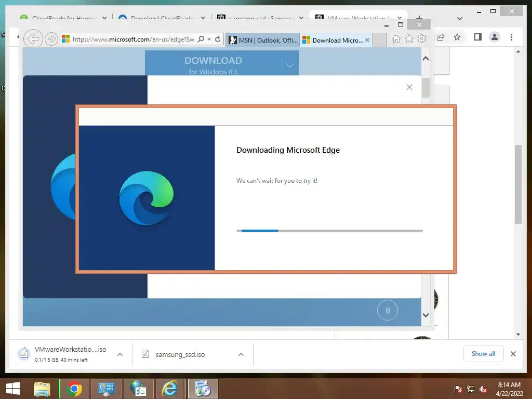This screenshot has height=399, width=532.
Task: Switch to Download CloudReady Chrome tab
Action: tap(161, 18)
